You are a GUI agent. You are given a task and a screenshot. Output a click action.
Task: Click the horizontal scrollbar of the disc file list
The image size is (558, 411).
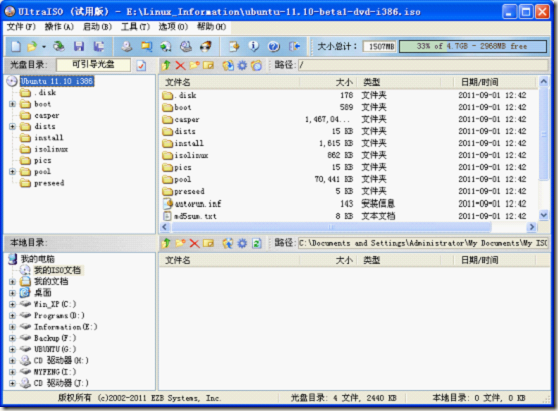click(331, 227)
